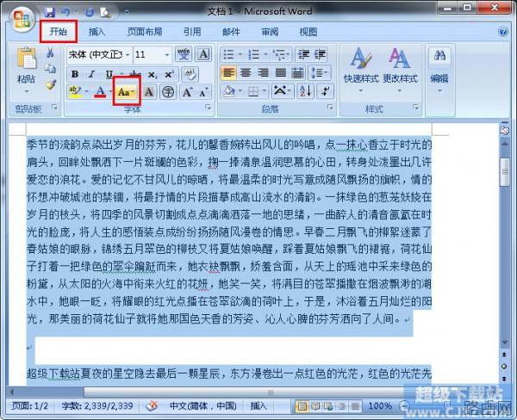Expand quick access toolbar customization arrow
The image size is (517, 420).
click(127, 12)
